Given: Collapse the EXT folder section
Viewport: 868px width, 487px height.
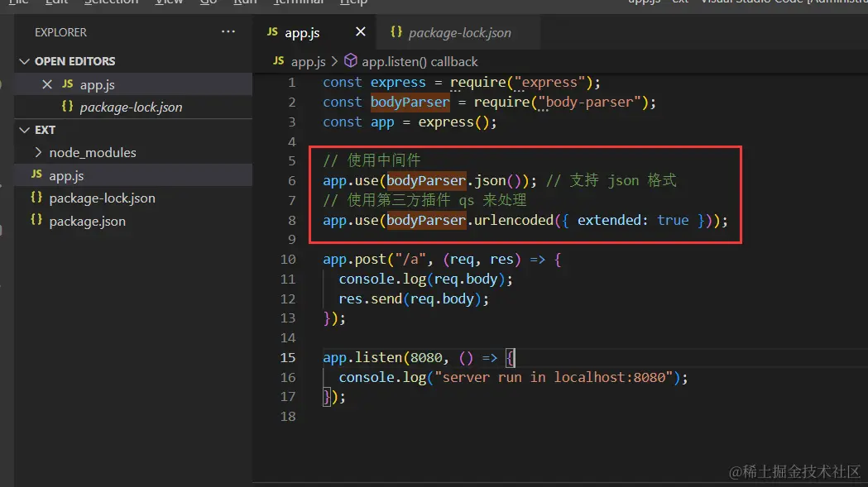Looking at the screenshot, I should pos(24,130).
